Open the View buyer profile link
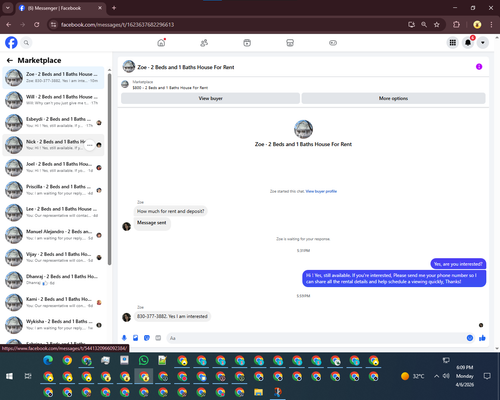 click(321, 191)
